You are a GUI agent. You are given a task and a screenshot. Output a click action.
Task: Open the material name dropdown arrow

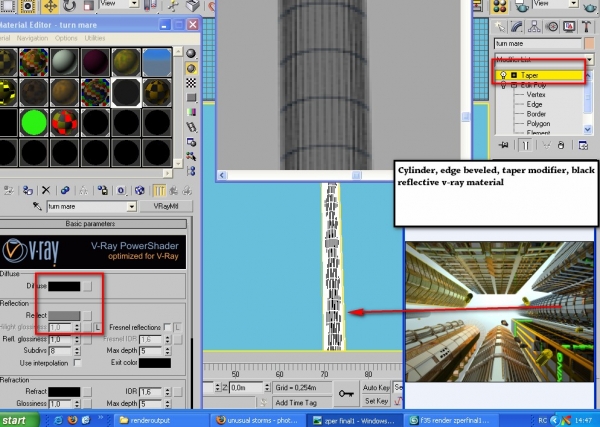131,207
